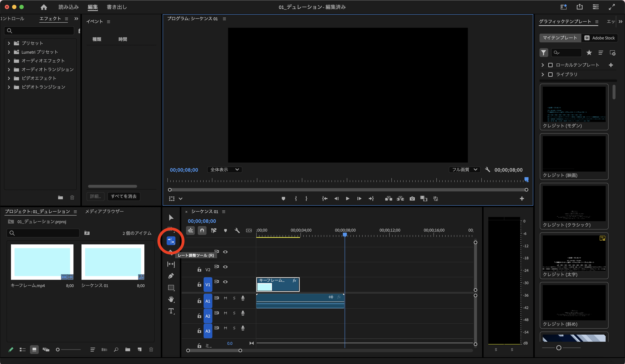Screen dimensions: 625x364
Task: Mute track A1
Action: click(x=225, y=298)
